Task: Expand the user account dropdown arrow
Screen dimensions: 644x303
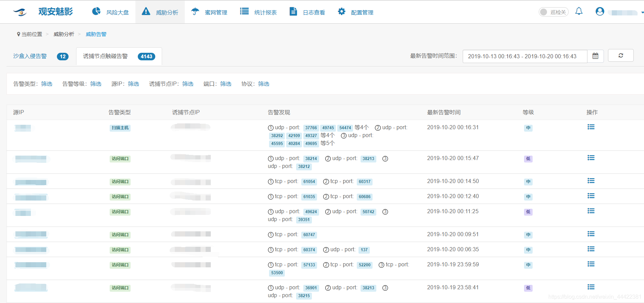Action: [642, 13]
